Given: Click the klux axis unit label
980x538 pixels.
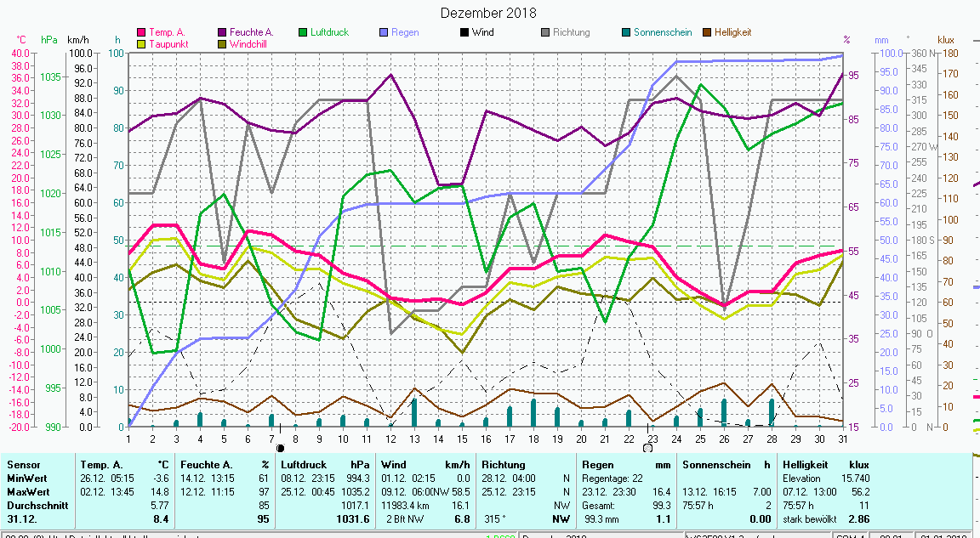Looking at the screenshot, I should [945, 40].
